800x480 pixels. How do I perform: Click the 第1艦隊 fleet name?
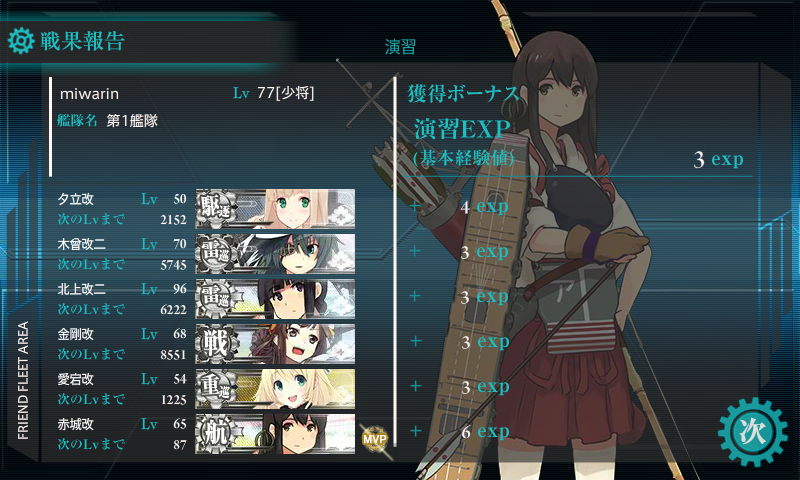click(x=132, y=121)
